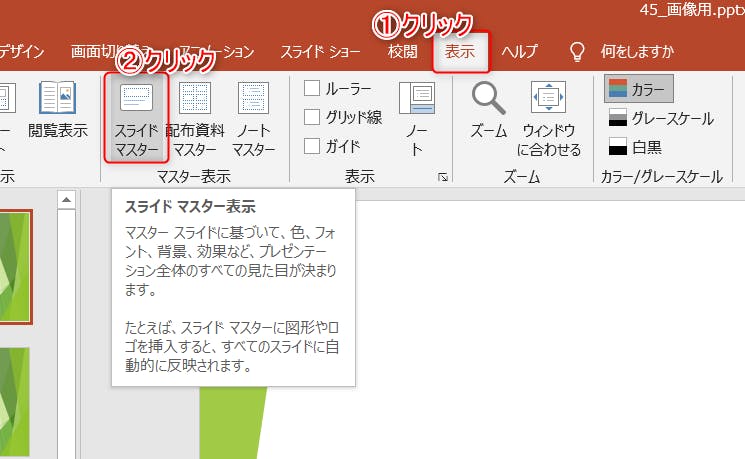Open Show group dialog launcher arrow

click(442, 178)
